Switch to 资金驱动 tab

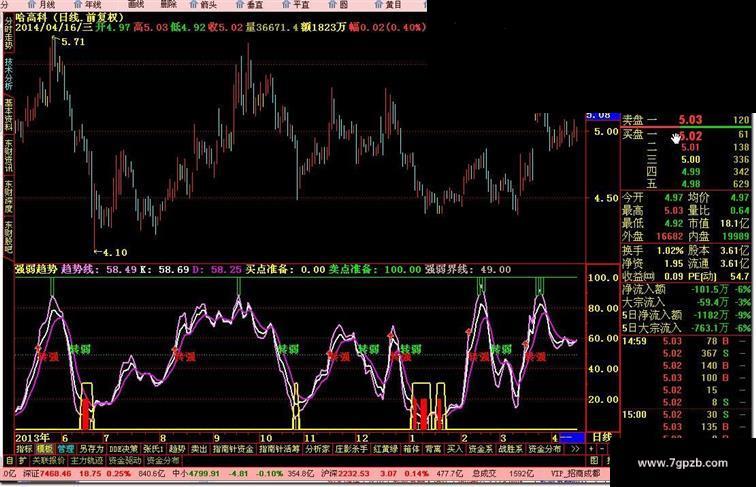(124, 460)
